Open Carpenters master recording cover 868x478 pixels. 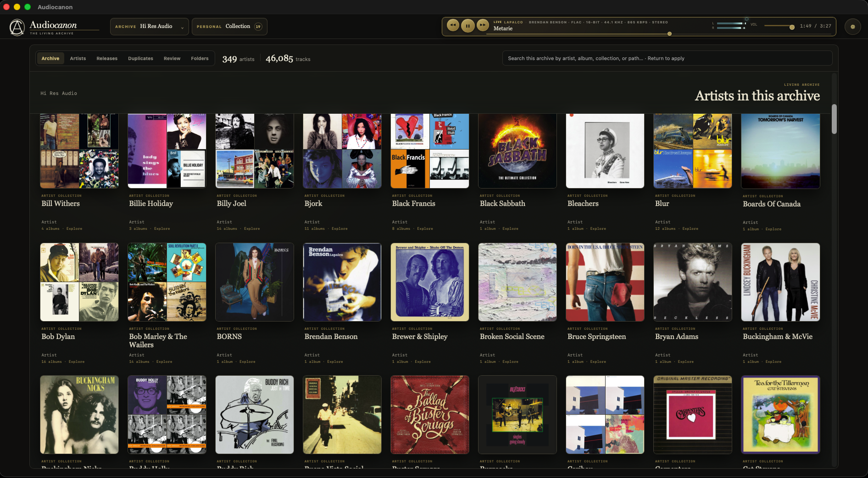(x=693, y=415)
